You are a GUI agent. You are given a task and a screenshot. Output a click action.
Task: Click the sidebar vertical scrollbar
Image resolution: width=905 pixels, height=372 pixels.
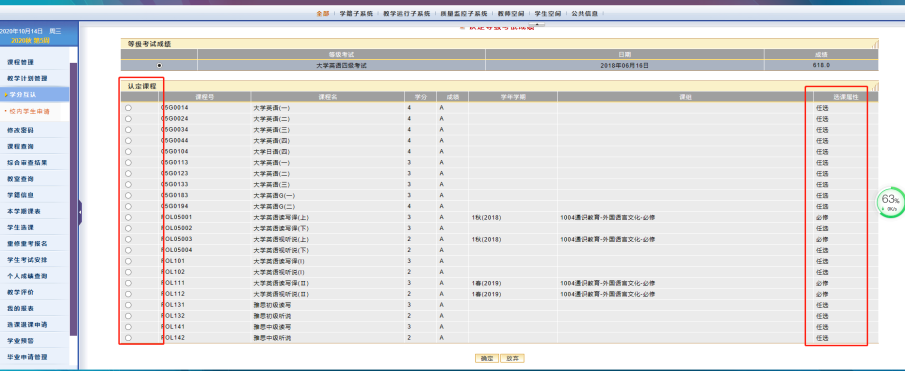click(x=73, y=199)
